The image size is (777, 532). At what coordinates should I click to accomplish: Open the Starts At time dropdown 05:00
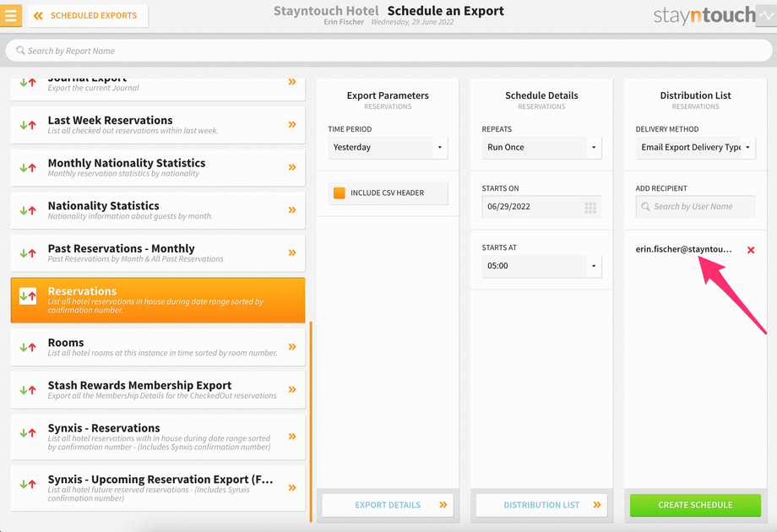[x=541, y=265]
